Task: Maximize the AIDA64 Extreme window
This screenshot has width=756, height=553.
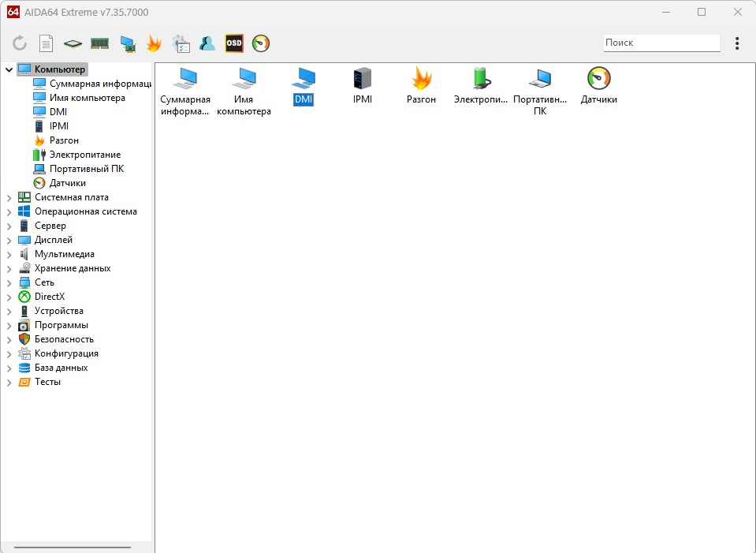Action: click(x=702, y=12)
